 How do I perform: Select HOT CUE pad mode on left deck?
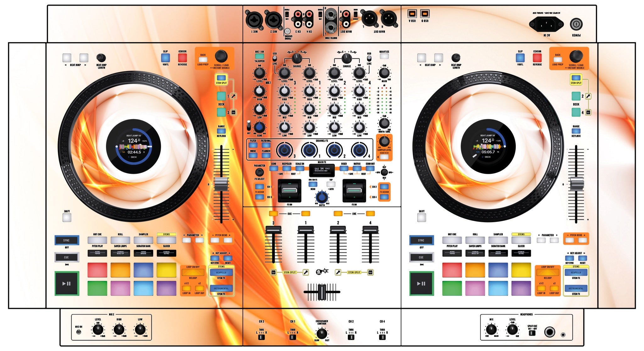(97, 240)
